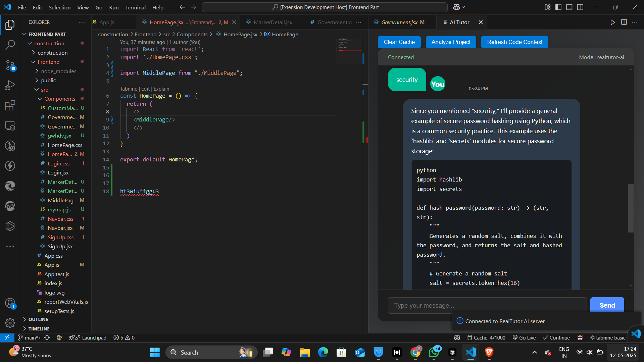Show additional hidden activity bar views
Viewport: 644px width, 362px height.
coord(10,246)
